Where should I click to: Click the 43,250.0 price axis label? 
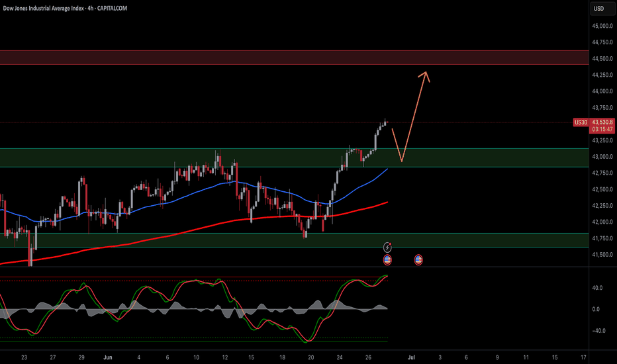point(602,140)
